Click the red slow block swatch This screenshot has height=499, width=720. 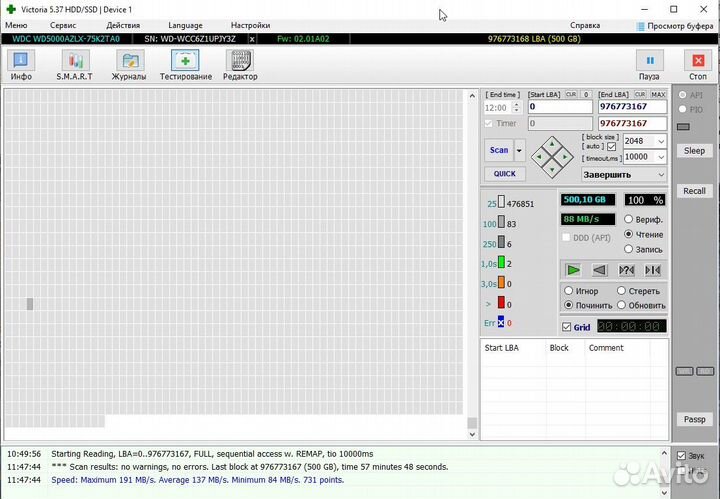pyautogui.click(x=501, y=303)
